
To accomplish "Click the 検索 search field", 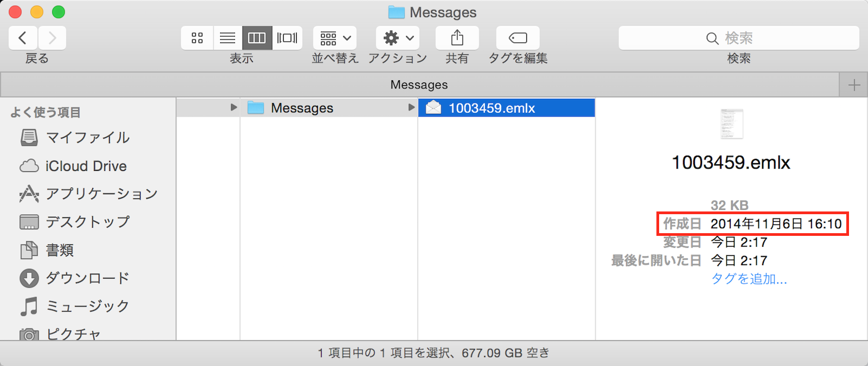I will tap(739, 38).
